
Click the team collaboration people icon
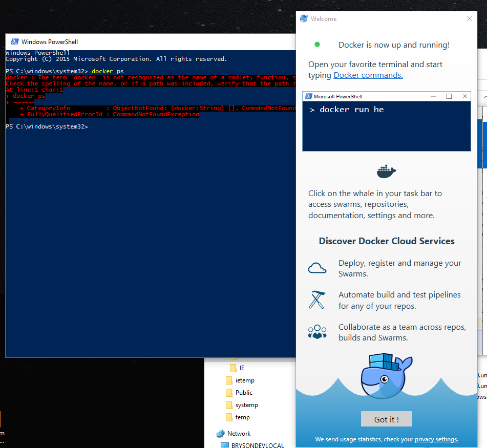(x=317, y=331)
